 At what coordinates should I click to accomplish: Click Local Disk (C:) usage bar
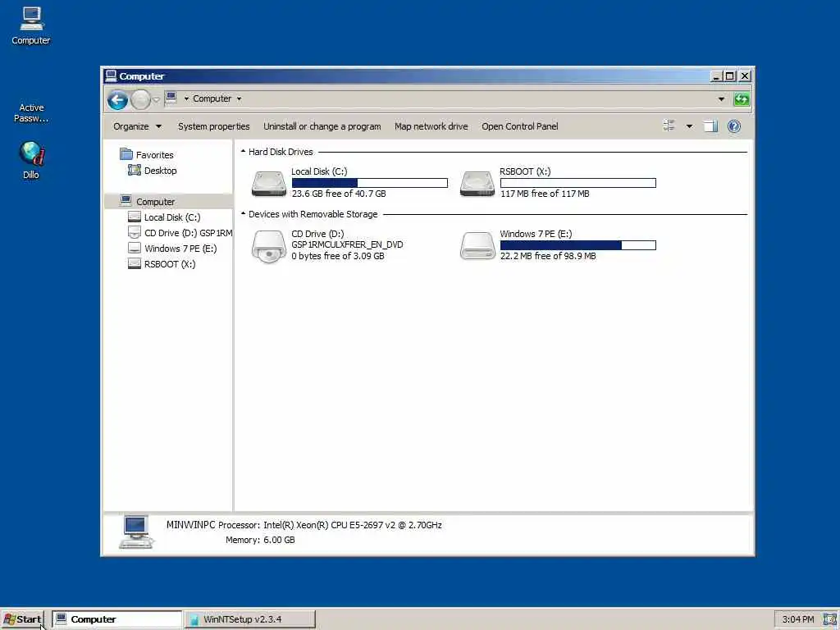coord(370,183)
